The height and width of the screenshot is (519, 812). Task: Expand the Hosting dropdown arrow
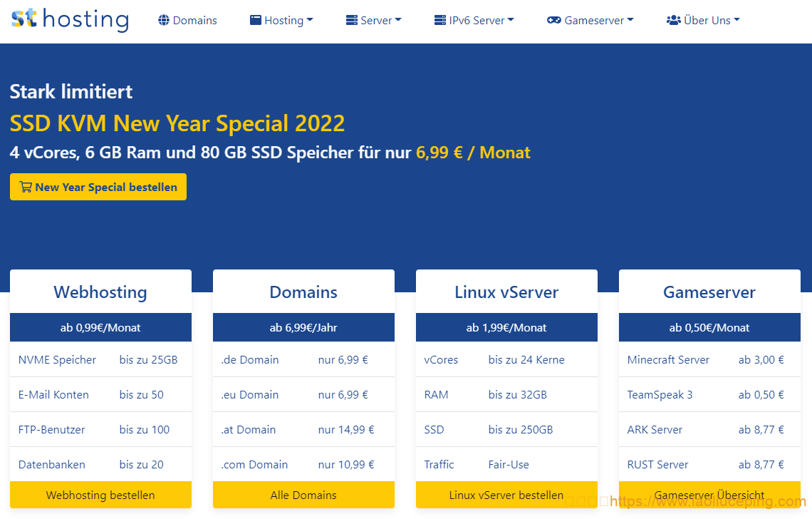tap(310, 21)
